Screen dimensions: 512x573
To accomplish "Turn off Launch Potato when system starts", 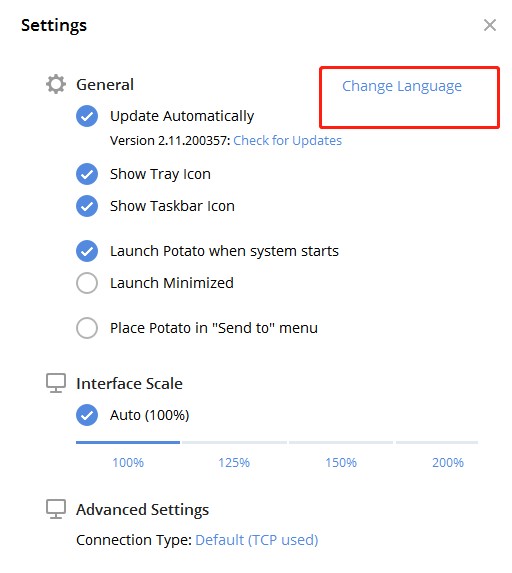I will (x=87, y=251).
